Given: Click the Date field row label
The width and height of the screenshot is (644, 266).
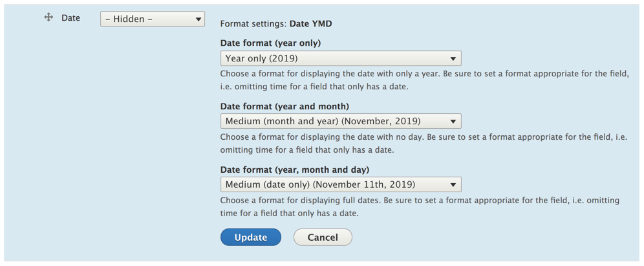Looking at the screenshot, I should (x=70, y=18).
